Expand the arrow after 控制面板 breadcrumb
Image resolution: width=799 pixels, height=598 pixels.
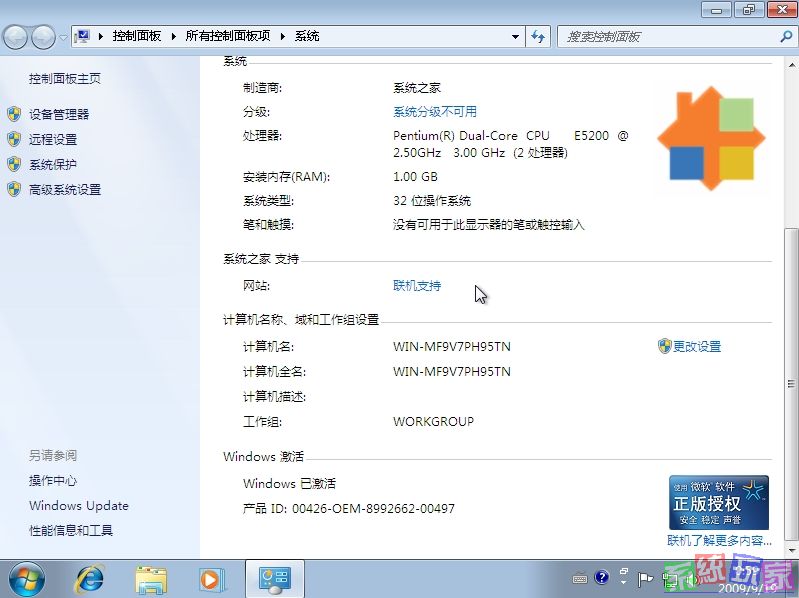click(173, 36)
